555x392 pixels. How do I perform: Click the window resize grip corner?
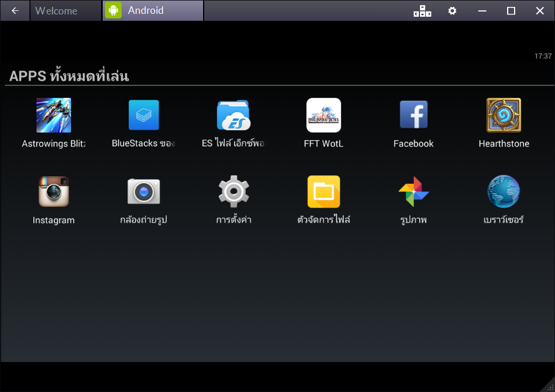point(550,387)
